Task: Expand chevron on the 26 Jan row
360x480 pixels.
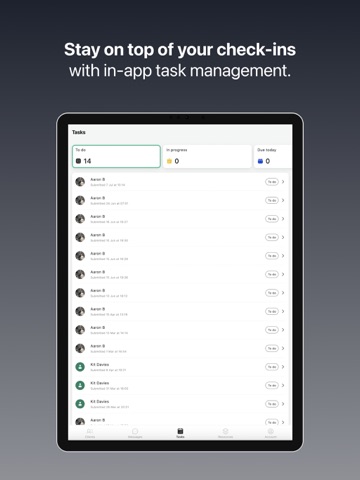Action: pos(283,200)
